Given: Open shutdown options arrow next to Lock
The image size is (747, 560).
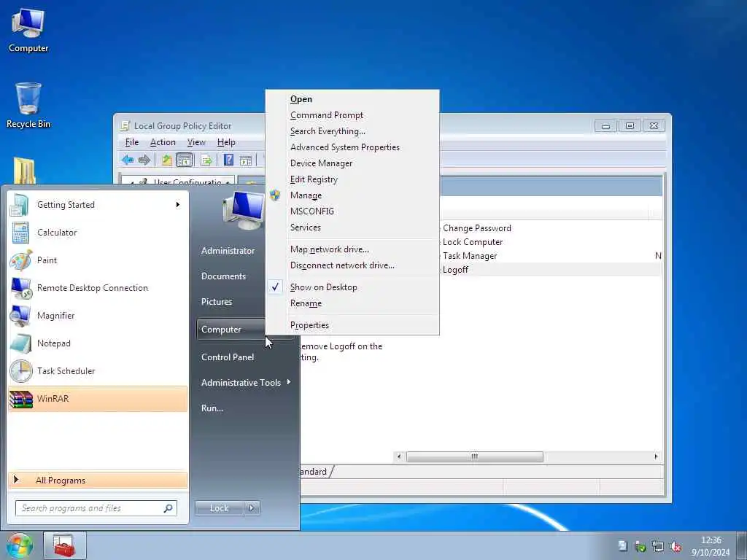Looking at the screenshot, I should [x=252, y=508].
